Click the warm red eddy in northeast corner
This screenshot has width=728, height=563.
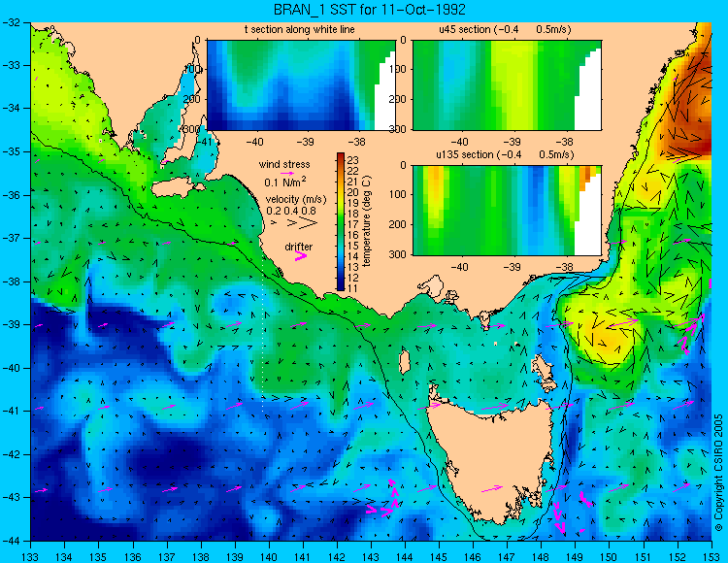693,102
